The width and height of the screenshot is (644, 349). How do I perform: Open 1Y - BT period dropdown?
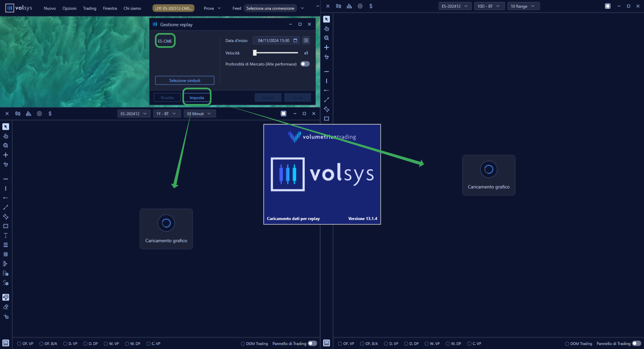[x=166, y=114]
